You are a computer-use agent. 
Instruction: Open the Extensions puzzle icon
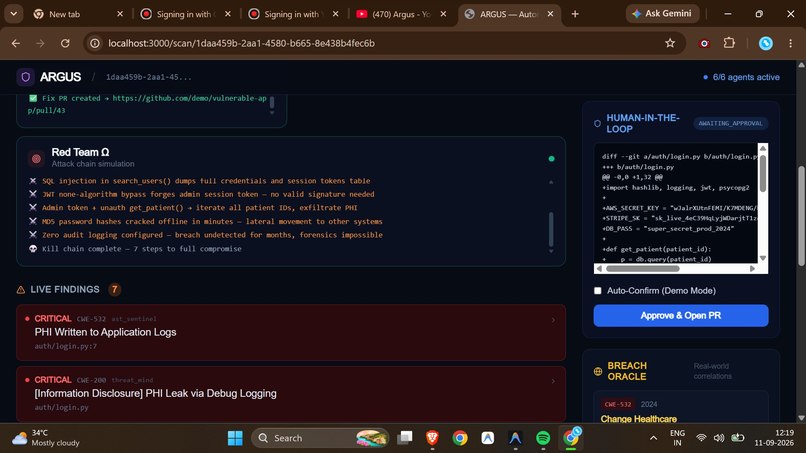(729, 43)
